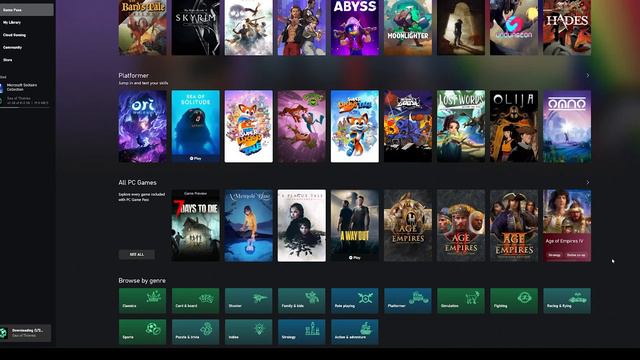
Task: Open the A Plague Tale cover
Action: coord(302,226)
